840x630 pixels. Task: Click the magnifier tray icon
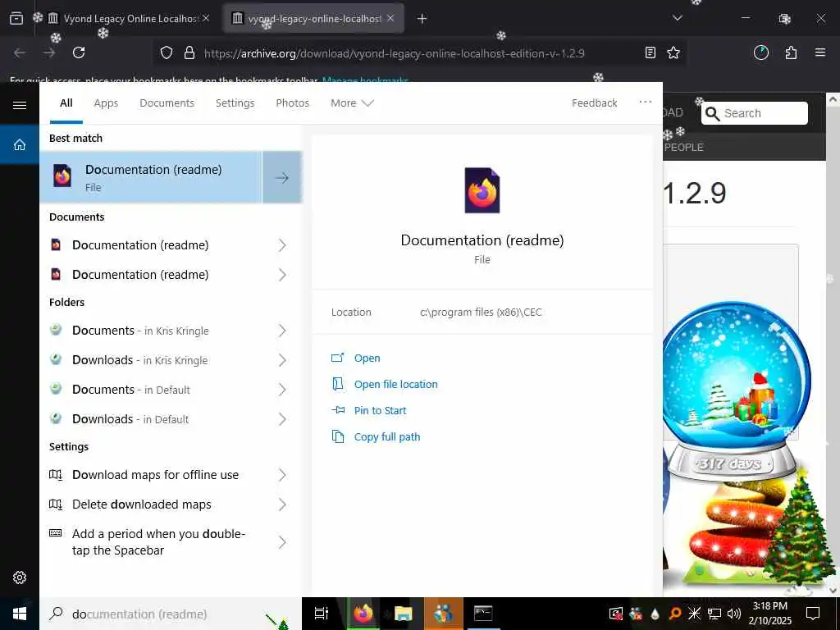tap(675, 614)
